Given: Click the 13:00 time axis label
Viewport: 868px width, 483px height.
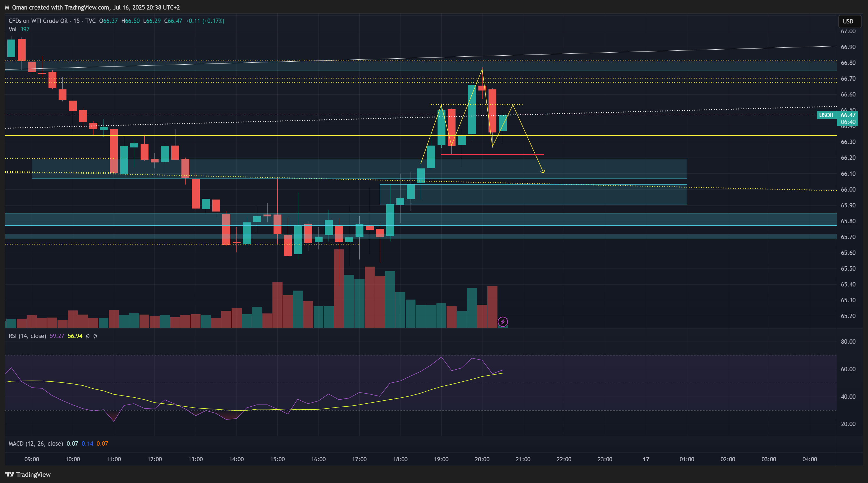Looking at the screenshot, I should [x=195, y=459].
